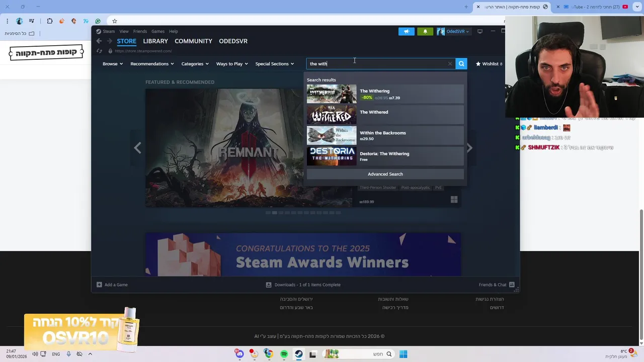The width and height of the screenshot is (644, 362).
Task: Open Chrome media controls icon
Action: [32, 21]
